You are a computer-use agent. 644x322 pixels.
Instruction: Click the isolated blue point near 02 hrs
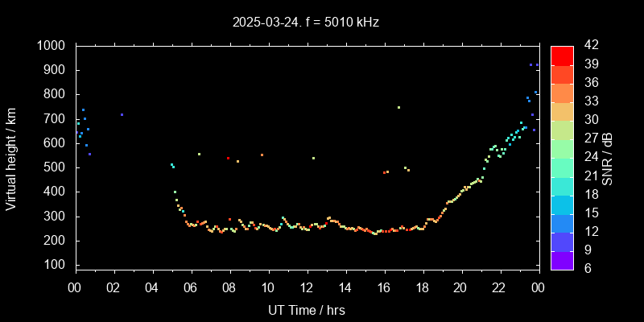122,114
